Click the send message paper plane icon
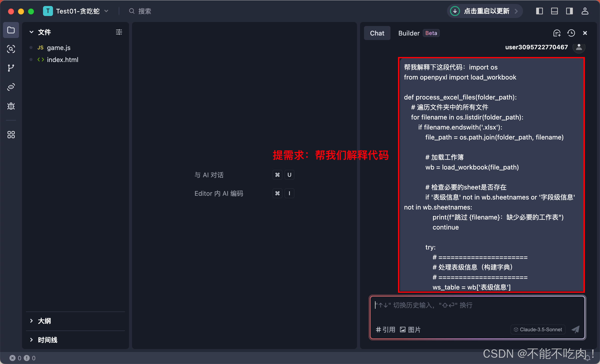This screenshot has height=364, width=600. (575, 329)
